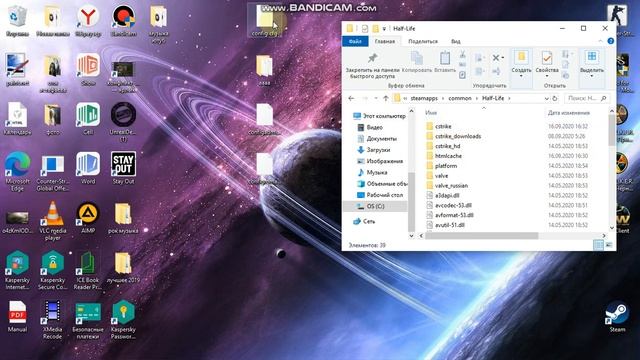Launch Steam from the desktop
The image size is (640, 360).
tap(617, 317)
